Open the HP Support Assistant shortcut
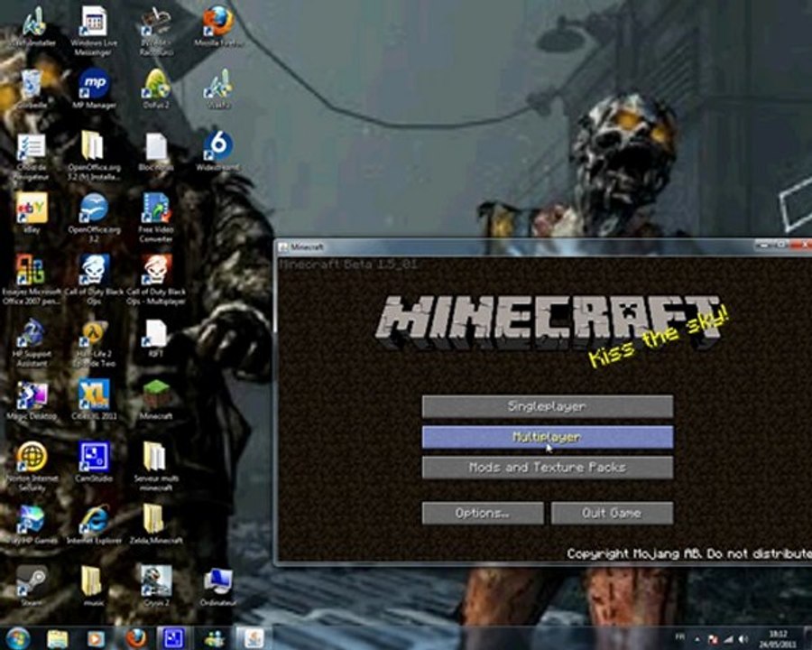This screenshot has width=812, height=650. 32,342
